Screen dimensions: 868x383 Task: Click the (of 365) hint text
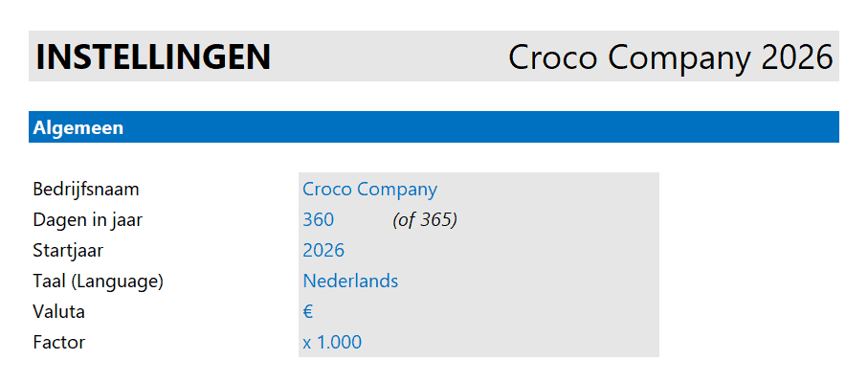(425, 220)
